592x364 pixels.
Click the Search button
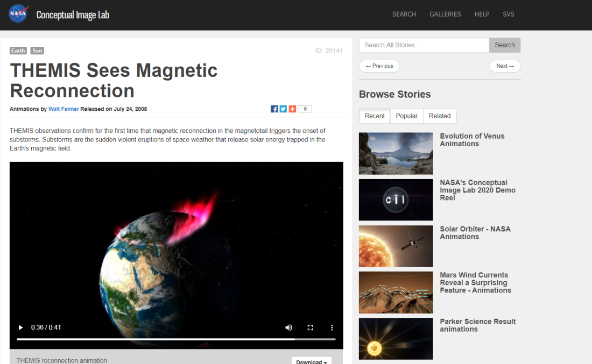[x=505, y=45]
